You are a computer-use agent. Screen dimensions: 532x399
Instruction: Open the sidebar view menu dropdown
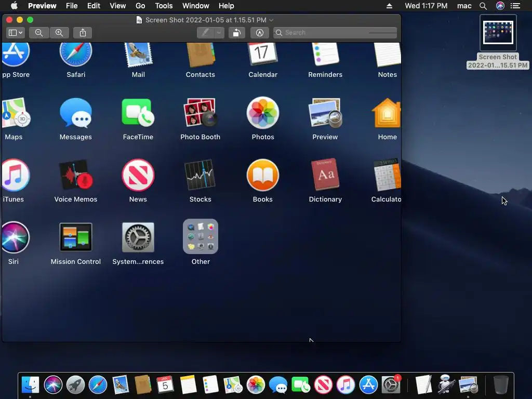16,33
